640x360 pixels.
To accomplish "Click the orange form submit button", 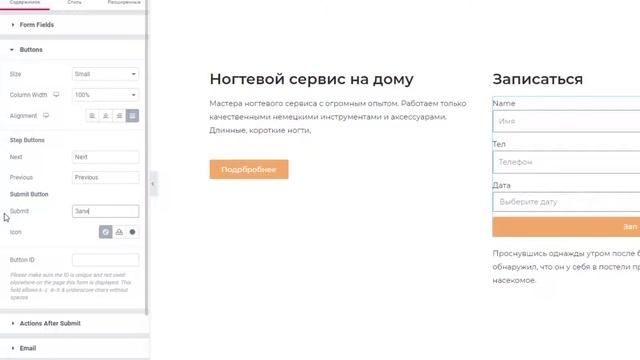I will tap(566, 227).
